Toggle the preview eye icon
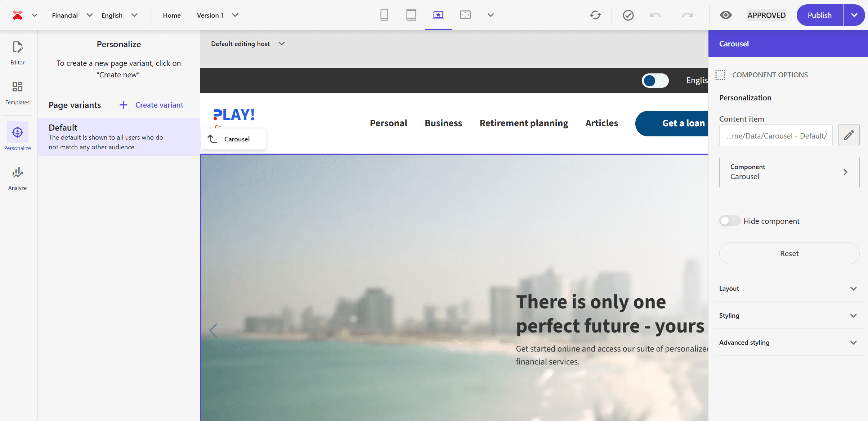This screenshot has width=868, height=421. pyautogui.click(x=726, y=15)
